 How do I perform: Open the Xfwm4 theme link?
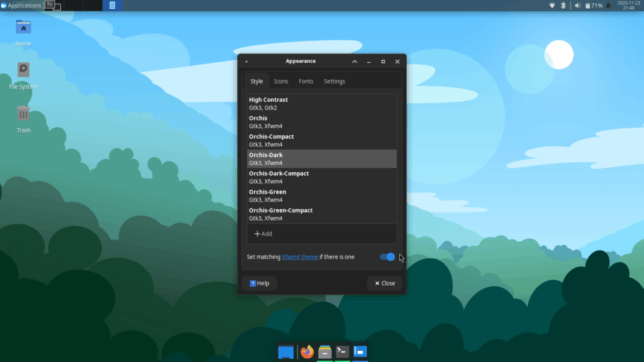pos(299,257)
